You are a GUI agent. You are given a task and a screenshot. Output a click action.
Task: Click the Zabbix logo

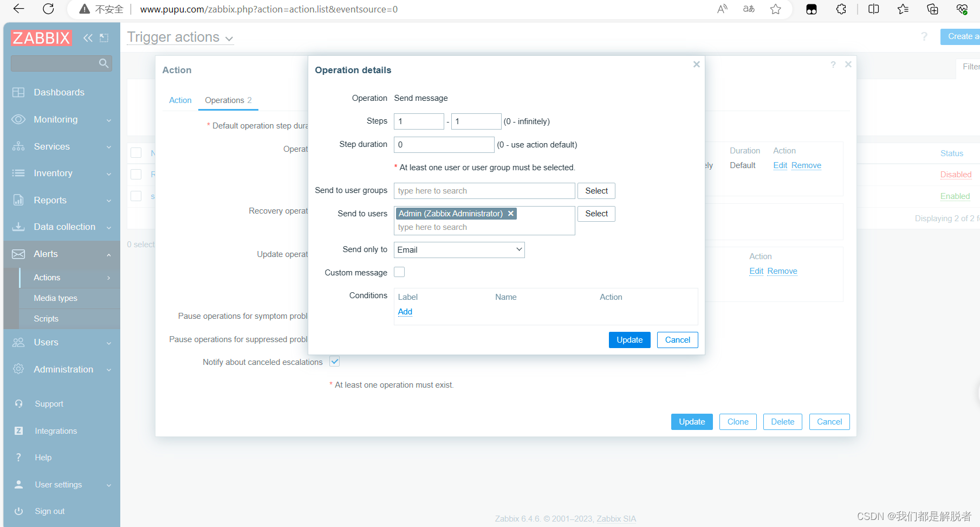tap(41, 38)
